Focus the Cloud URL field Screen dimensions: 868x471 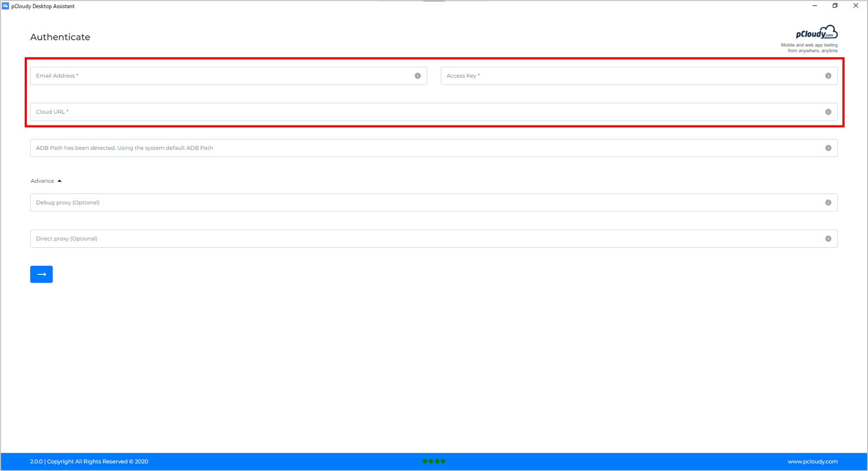pyautogui.click(x=434, y=112)
